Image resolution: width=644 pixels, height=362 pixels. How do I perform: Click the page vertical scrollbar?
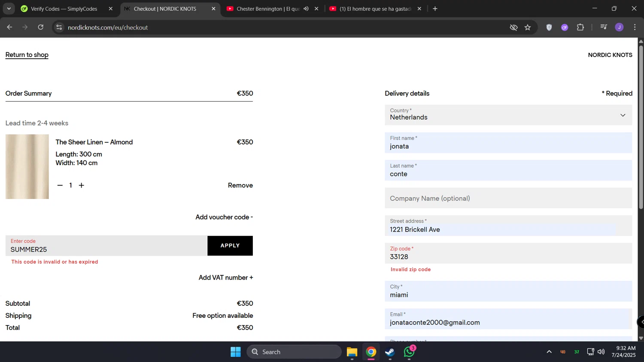tap(641, 127)
